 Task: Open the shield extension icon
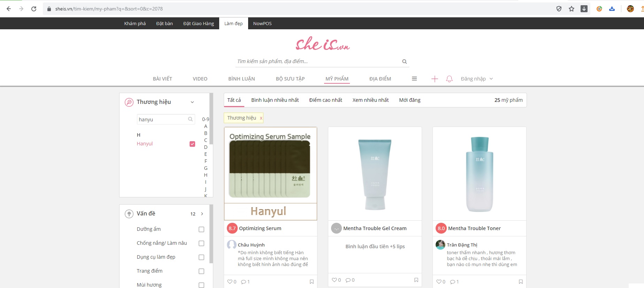(559, 9)
